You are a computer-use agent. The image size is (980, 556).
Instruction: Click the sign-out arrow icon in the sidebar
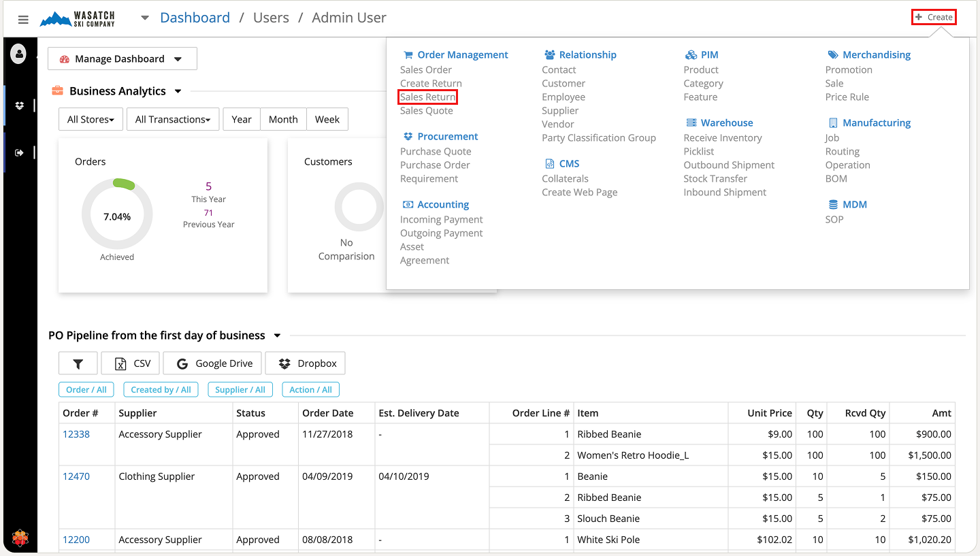click(20, 152)
